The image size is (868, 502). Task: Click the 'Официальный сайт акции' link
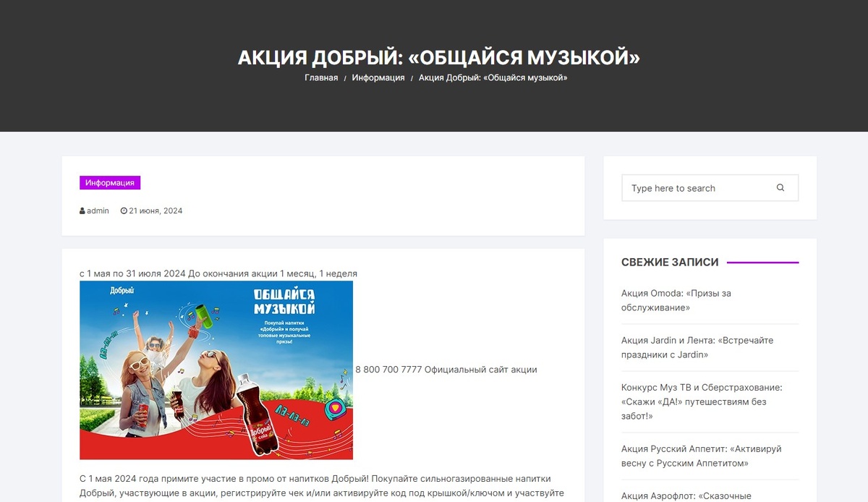pyautogui.click(x=481, y=370)
